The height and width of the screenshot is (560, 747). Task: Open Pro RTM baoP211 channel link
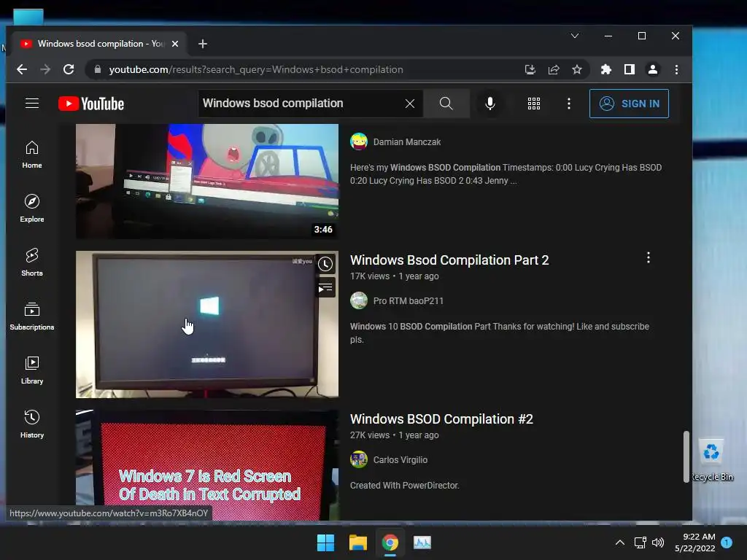point(409,301)
